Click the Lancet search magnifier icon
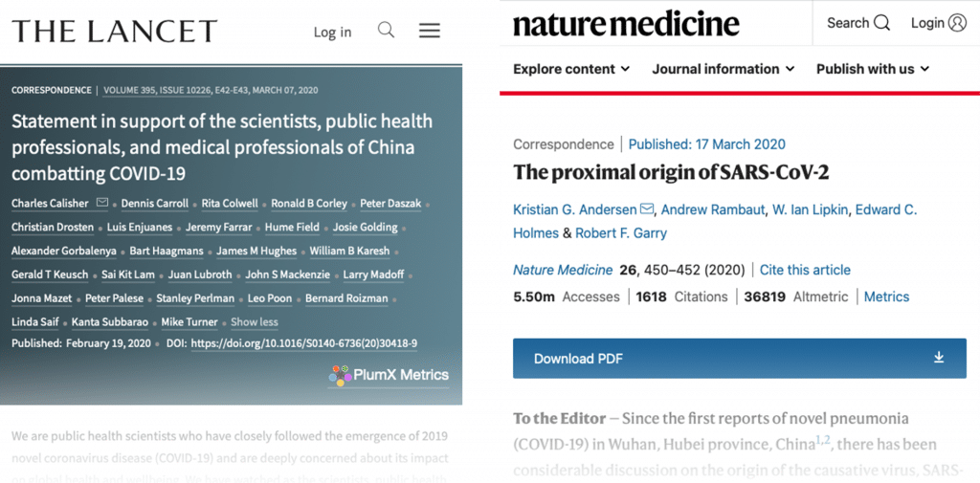This screenshot has height=483, width=980. tap(387, 30)
